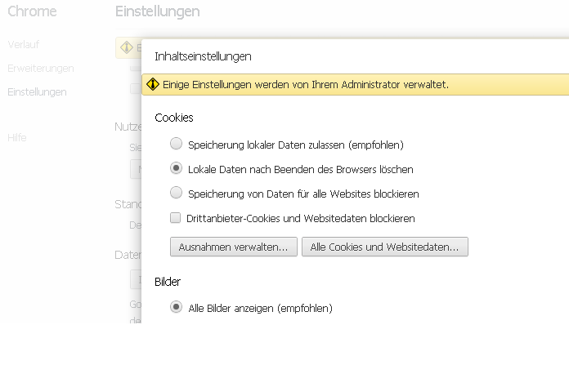The image size is (569, 392).
Task: Choose 'Lokale Daten nach Beenden des Browsers löschen'
Action: tap(176, 168)
